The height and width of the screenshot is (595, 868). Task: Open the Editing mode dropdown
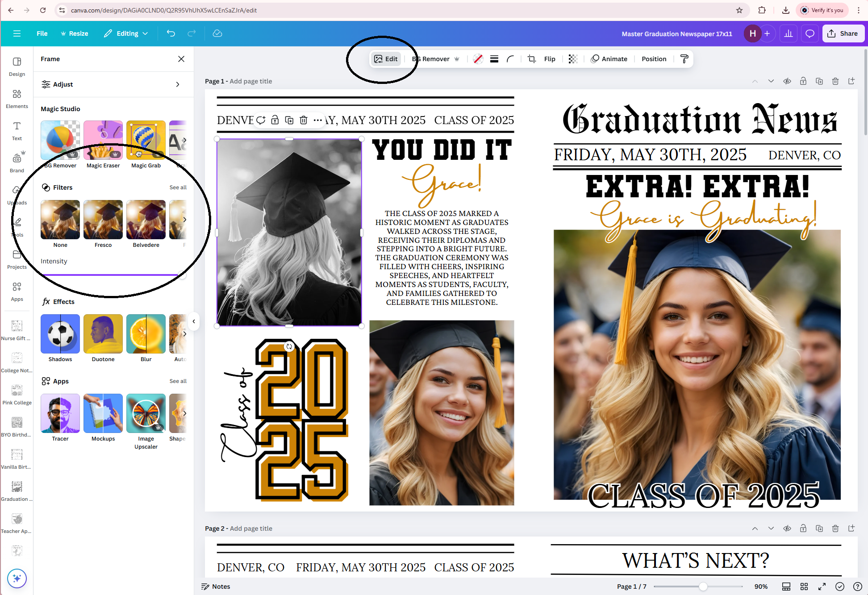tap(126, 33)
